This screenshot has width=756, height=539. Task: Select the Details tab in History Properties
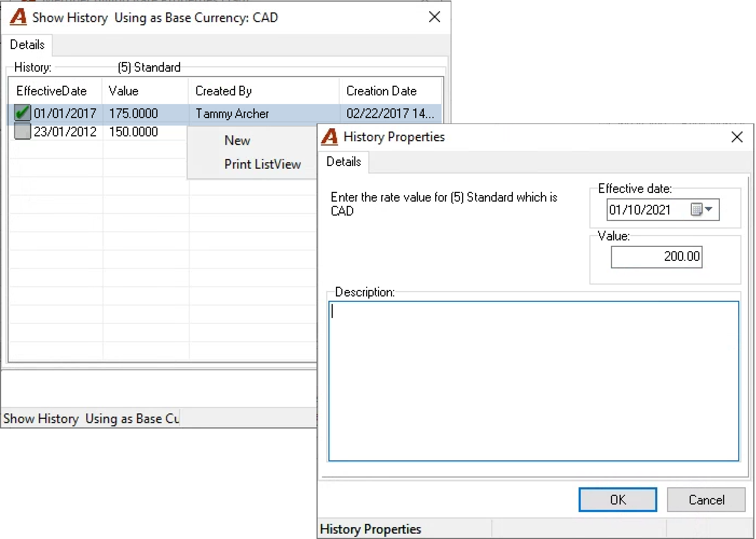[344, 162]
